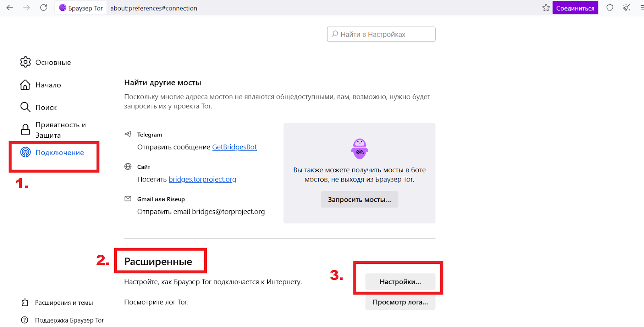Open the security level shield icon
Image resolution: width=644 pixels, height=327 pixels.
[x=610, y=8]
